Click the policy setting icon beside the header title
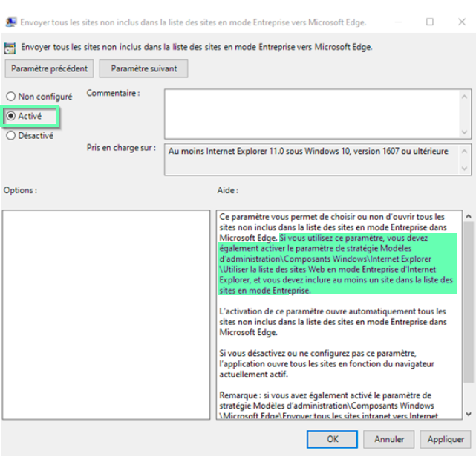 pyautogui.click(x=10, y=48)
